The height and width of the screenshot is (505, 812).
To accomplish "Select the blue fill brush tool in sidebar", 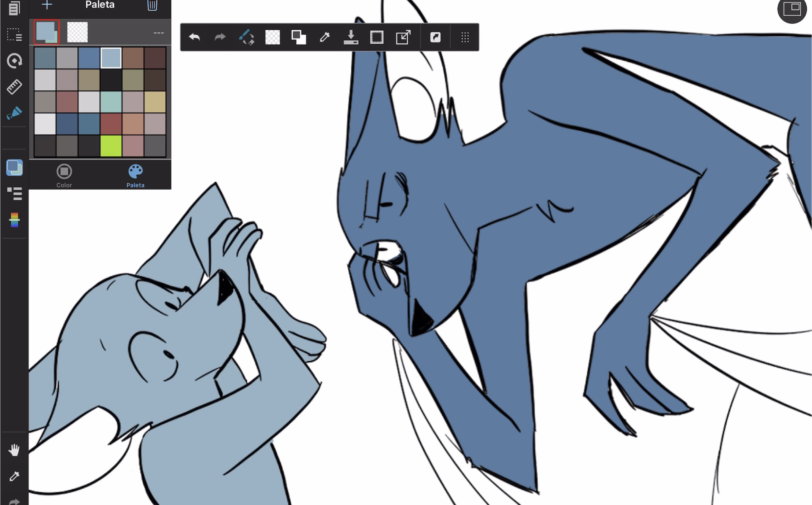I will point(14,113).
